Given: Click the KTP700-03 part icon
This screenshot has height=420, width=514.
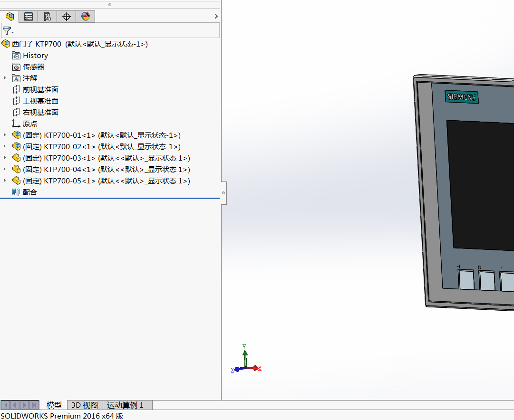Looking at the screenshot, I should pos(16,158).
